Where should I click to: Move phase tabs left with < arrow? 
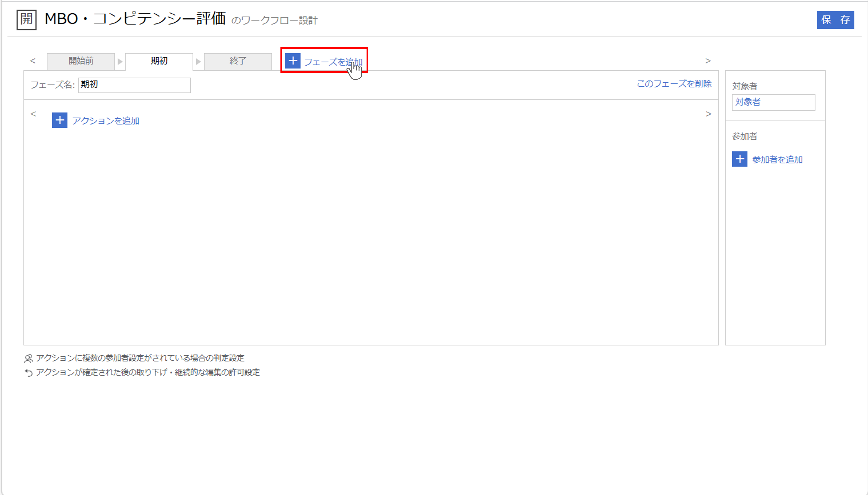click(33, 61)
